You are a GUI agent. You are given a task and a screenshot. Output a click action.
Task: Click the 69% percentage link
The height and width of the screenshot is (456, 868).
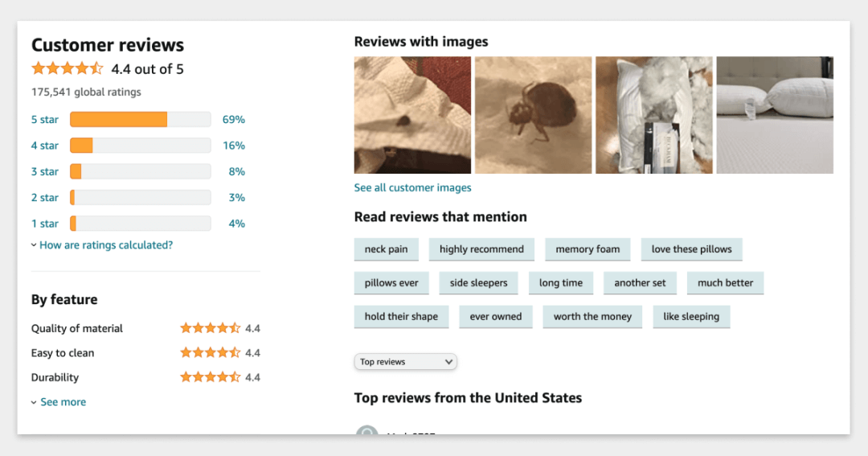[234, 120]
